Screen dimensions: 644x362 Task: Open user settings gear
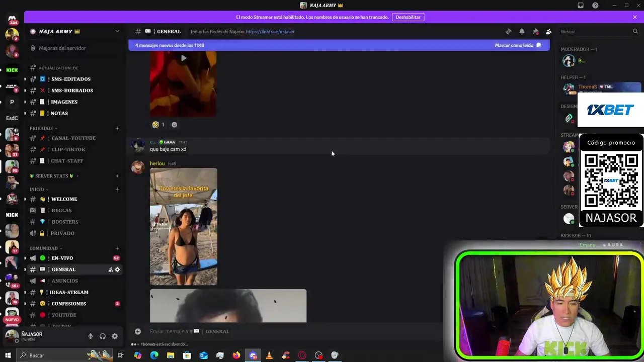[x=115, y=336]
